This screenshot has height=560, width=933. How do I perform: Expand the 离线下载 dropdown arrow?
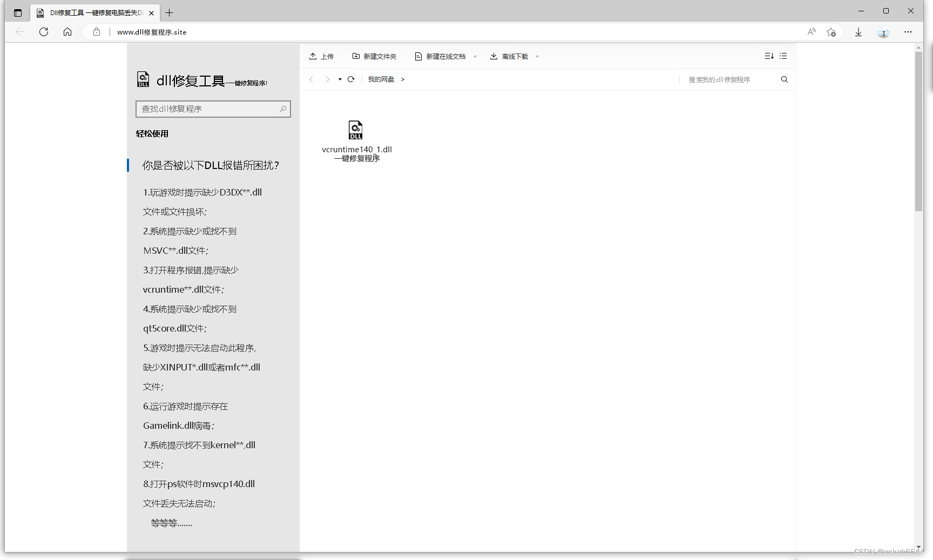(x=537, y=56)
